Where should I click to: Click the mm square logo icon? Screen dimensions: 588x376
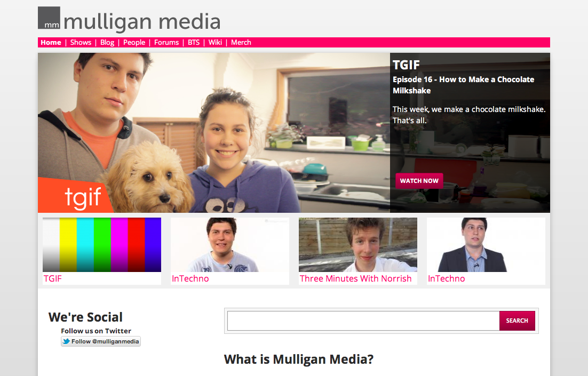click(49, 18)
